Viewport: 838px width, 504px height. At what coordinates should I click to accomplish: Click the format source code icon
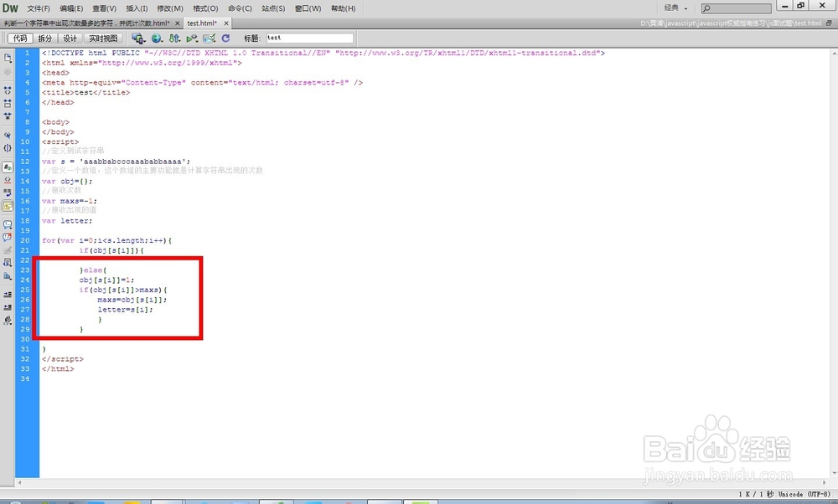pyautogui.click(x=8, y=321)
